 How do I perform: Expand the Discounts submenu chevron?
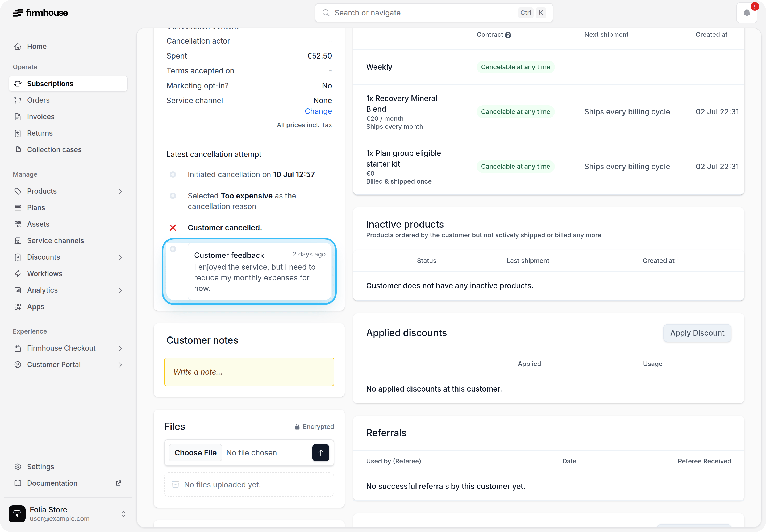[120, 257]
